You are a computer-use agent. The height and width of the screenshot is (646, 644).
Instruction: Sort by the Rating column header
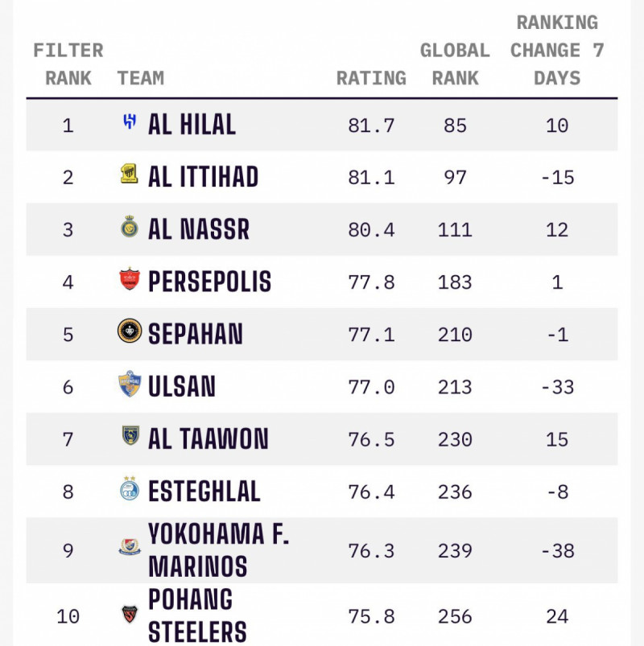pos(371,78)
